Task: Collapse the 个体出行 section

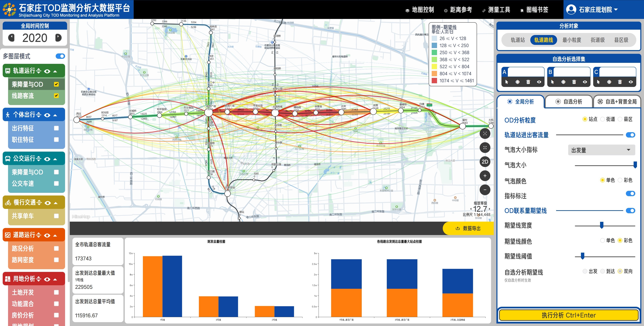Action: pos(55,115)
